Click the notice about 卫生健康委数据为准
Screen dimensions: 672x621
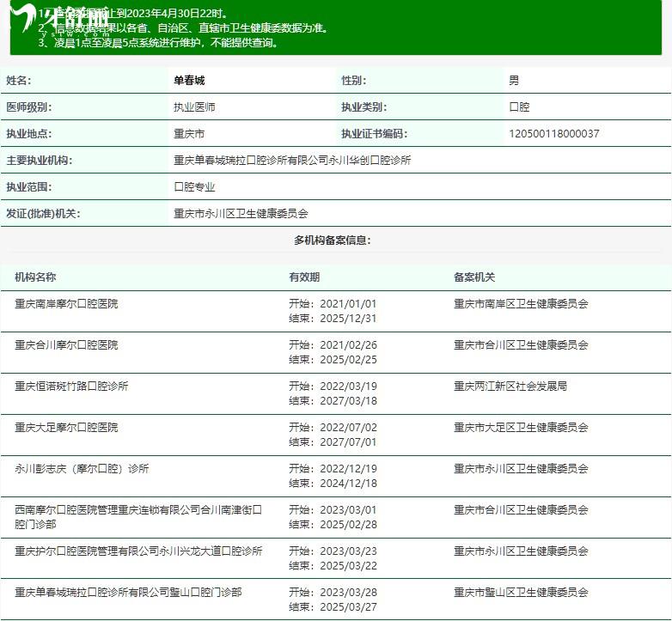(x=183, y=27)
